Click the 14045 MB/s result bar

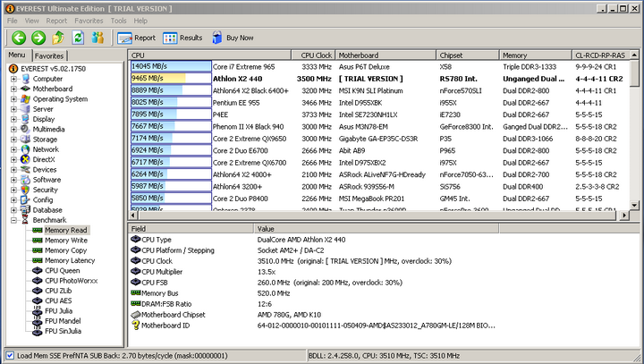pyautogui.click(x=171, y=66)
